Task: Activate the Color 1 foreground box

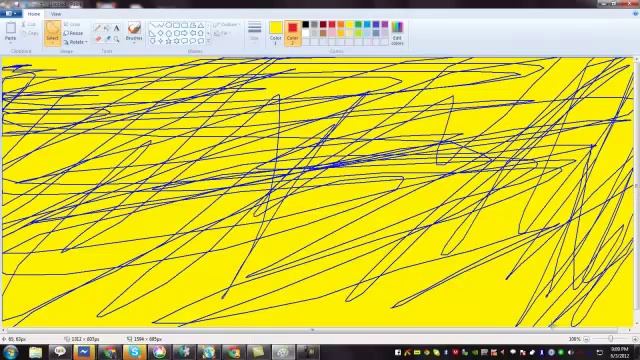Action: tap(276, 33)
